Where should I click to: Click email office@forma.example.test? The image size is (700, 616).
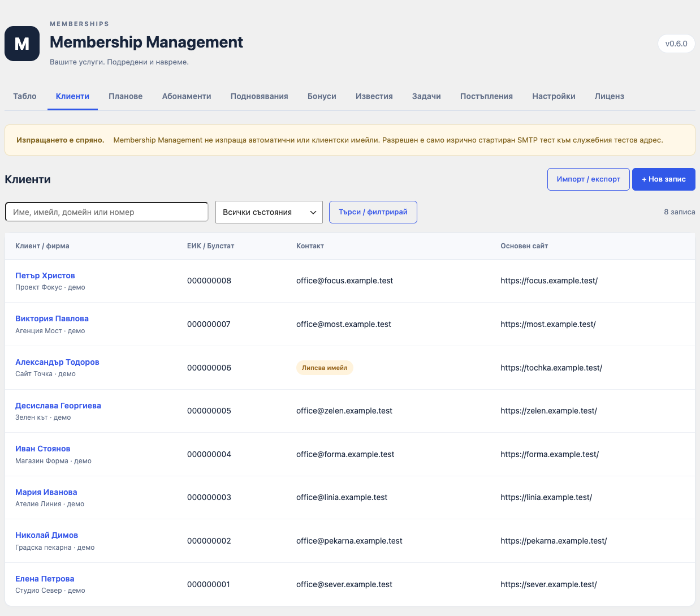pos(345,454)
